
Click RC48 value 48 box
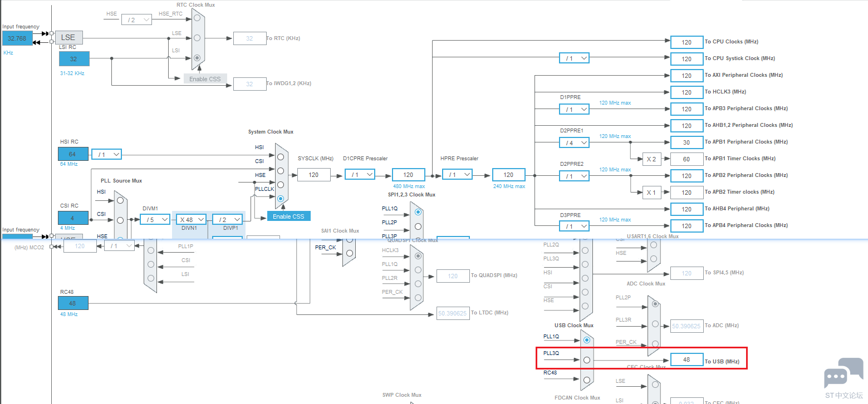click(x=73, y=303)
